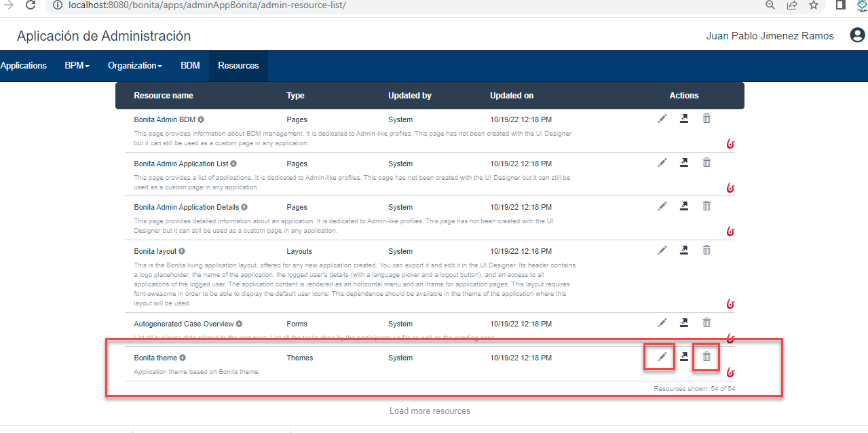Image resolution: width=868 pixels, height=433 pixels.
Task: Select the Resources menu item
Action: tap(238, 66)
